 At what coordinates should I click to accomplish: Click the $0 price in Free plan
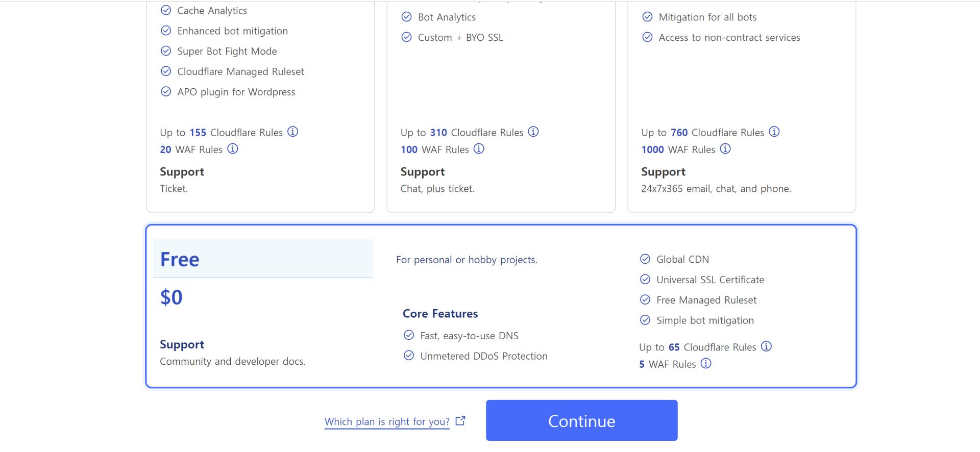click(171, 297)
